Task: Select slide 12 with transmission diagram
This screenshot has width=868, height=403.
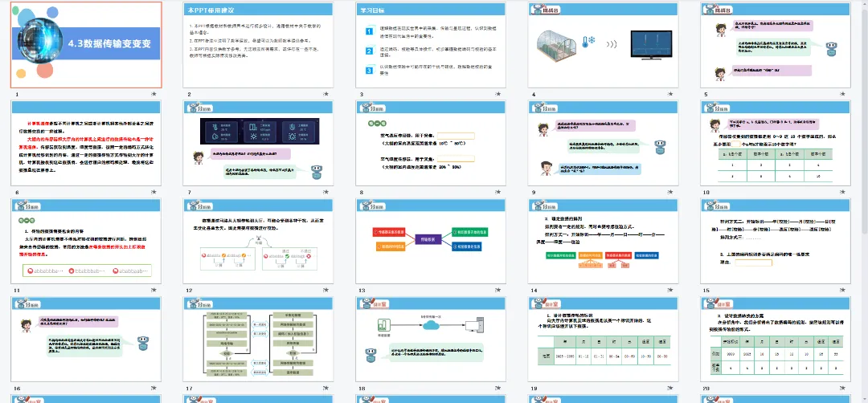Action: pos(259,241)
